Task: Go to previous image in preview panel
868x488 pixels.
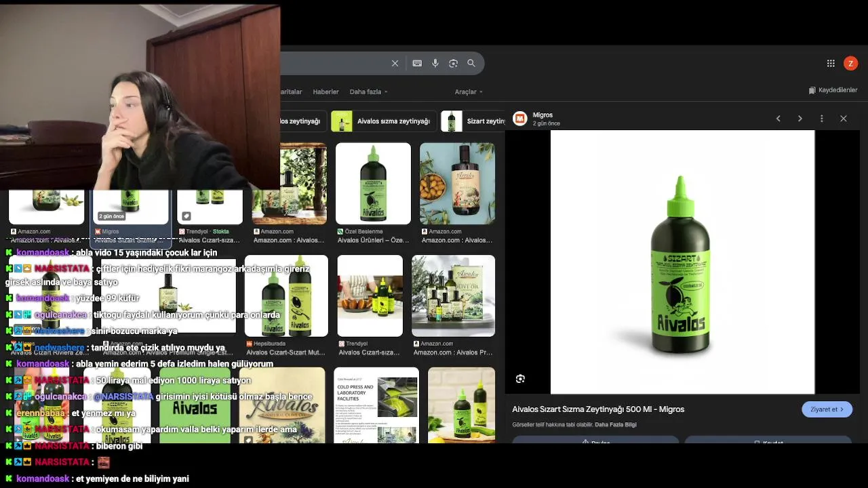Action: pos(778,119)
